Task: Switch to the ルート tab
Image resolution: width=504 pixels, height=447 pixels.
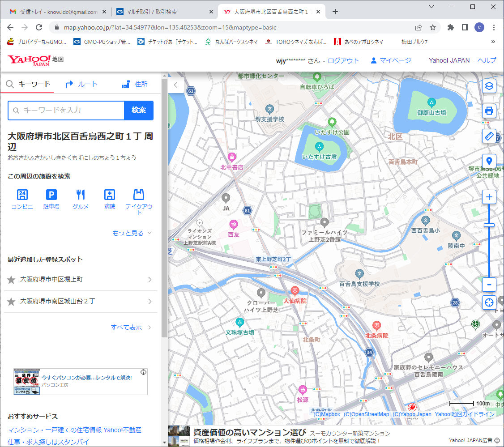Action: click(x=81, y=84)
